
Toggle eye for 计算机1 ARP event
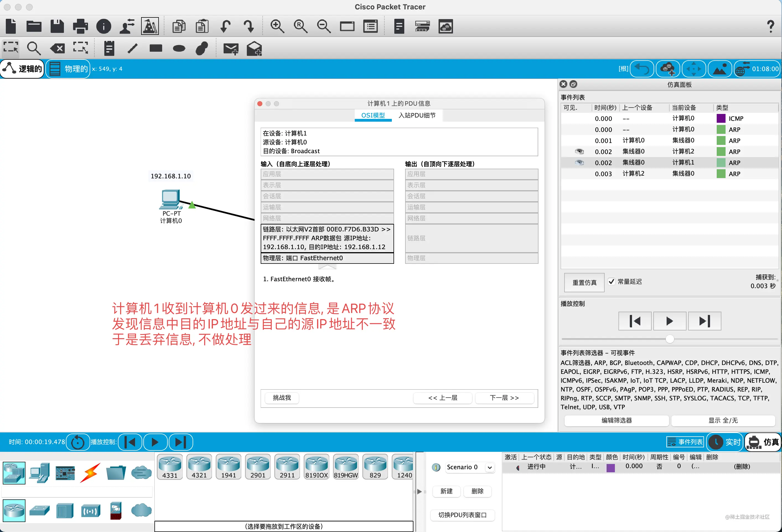(579, 162)
